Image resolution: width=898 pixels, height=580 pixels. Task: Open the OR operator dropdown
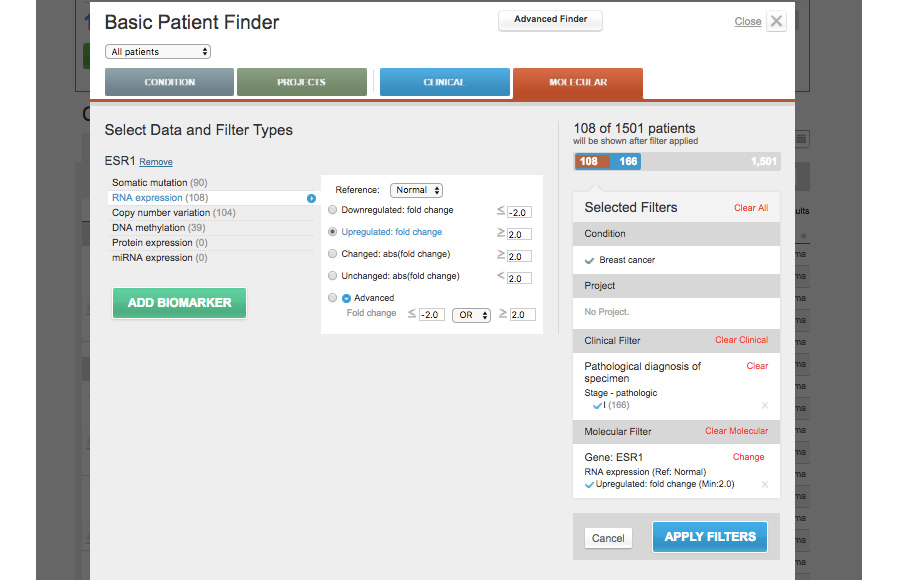pyautogui.click(x=471, y=315)
